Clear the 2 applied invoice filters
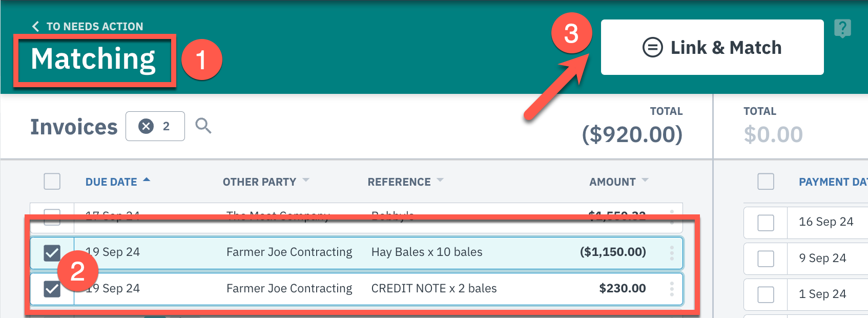 (145, 126)
